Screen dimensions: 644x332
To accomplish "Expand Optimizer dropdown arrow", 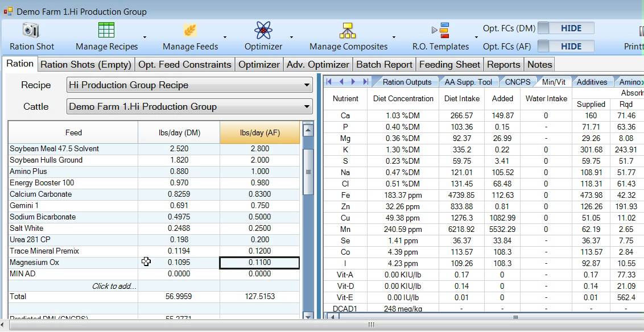I will [291, 38].
